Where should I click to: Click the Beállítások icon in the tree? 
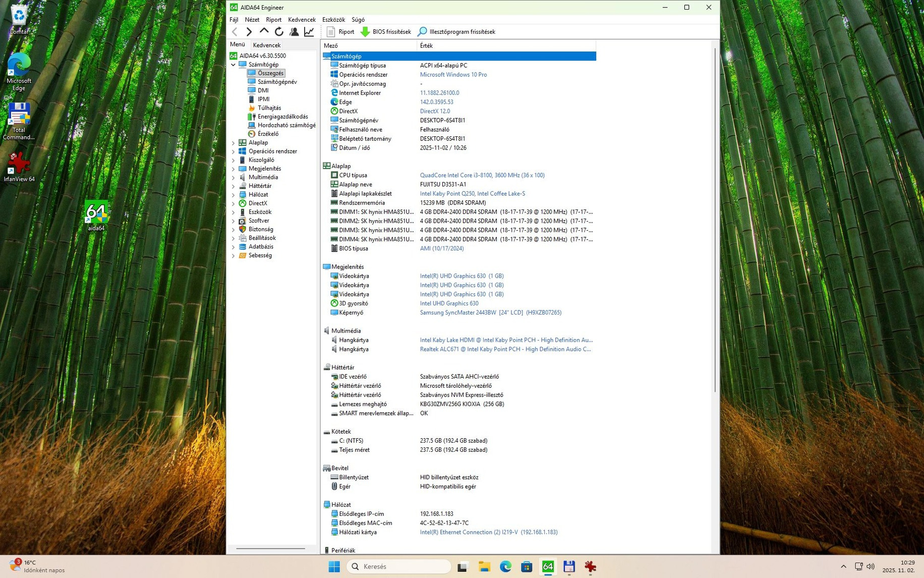tap(243, 238)
